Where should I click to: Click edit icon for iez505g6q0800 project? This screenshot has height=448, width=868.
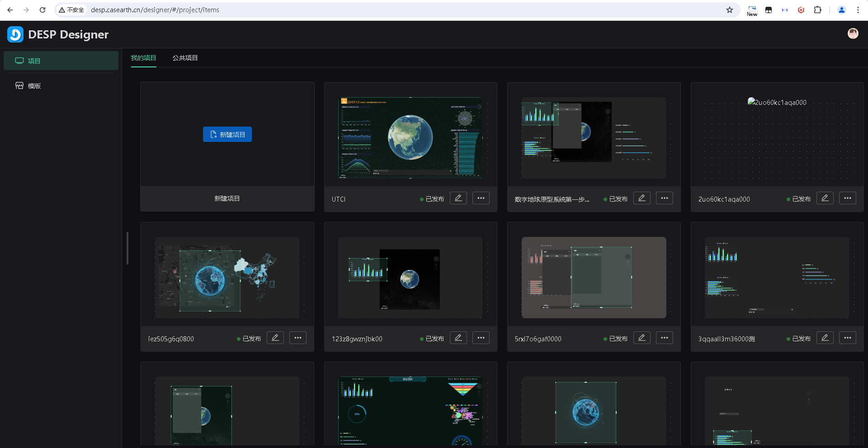[x=275, y=338]
